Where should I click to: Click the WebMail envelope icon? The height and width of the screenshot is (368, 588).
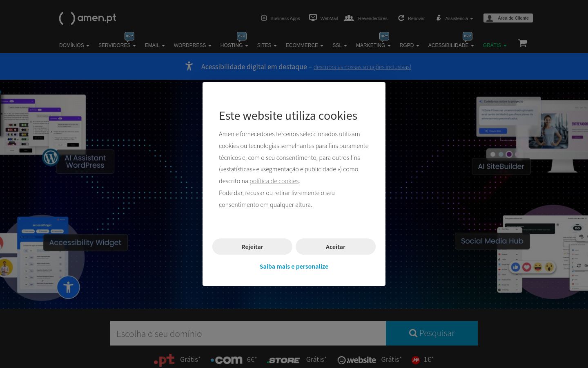[x=313, y=18]
